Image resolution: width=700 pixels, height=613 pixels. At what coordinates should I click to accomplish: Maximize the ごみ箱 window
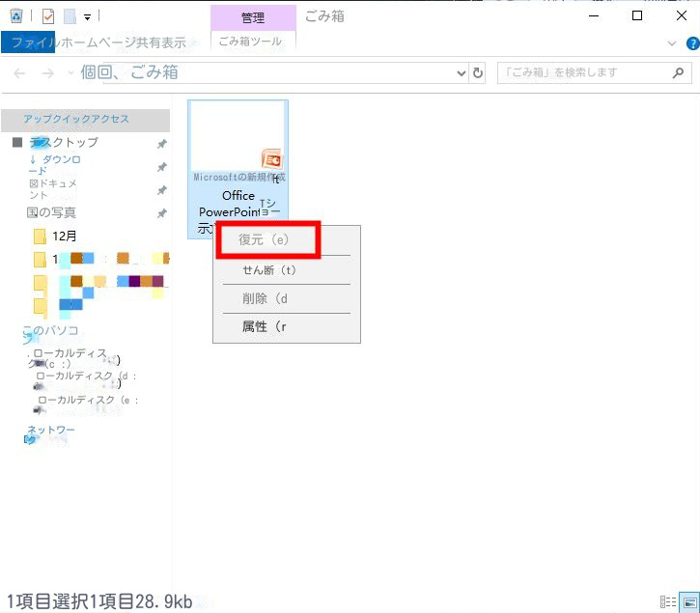[x=637, y=16]
